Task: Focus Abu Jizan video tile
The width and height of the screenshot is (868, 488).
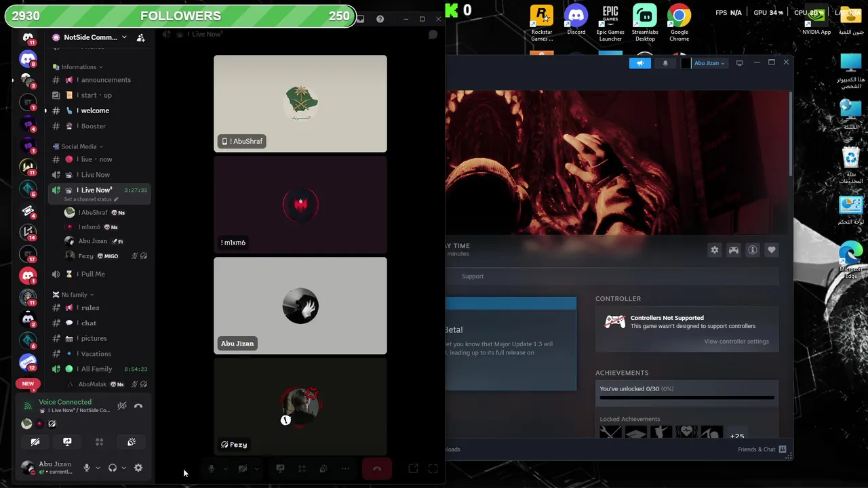Action: (x=300, y=306)
